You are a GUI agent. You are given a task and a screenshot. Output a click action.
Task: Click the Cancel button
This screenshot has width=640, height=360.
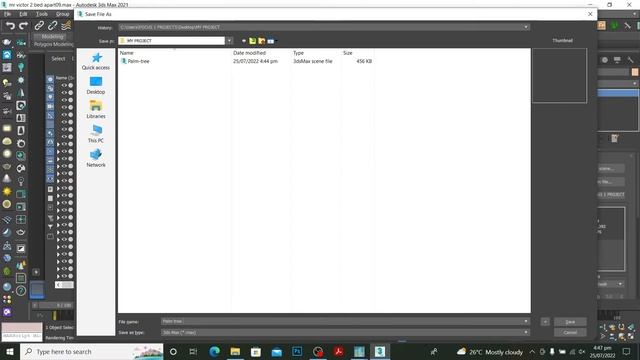[x=570, y=333]
